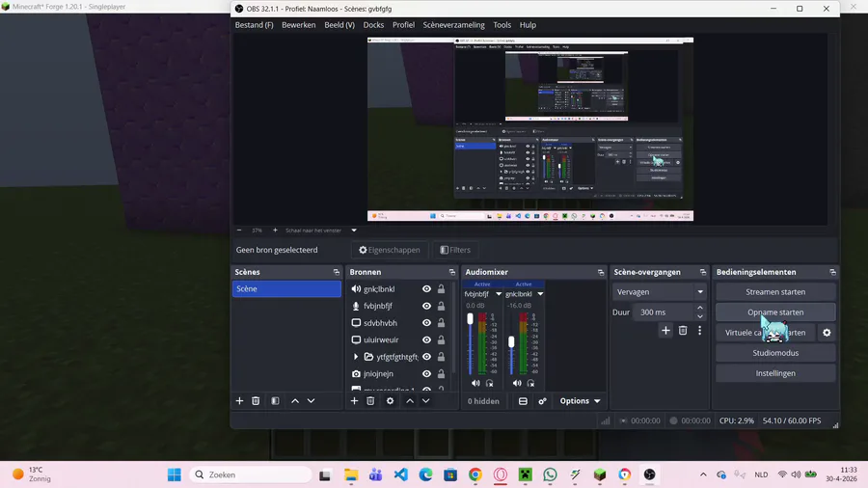Image resolution: width=868 pixels, height=488 pixels.
Task: Toggle monitoring headphone icon for gnklbnkl channel
Action: (530, 383)
